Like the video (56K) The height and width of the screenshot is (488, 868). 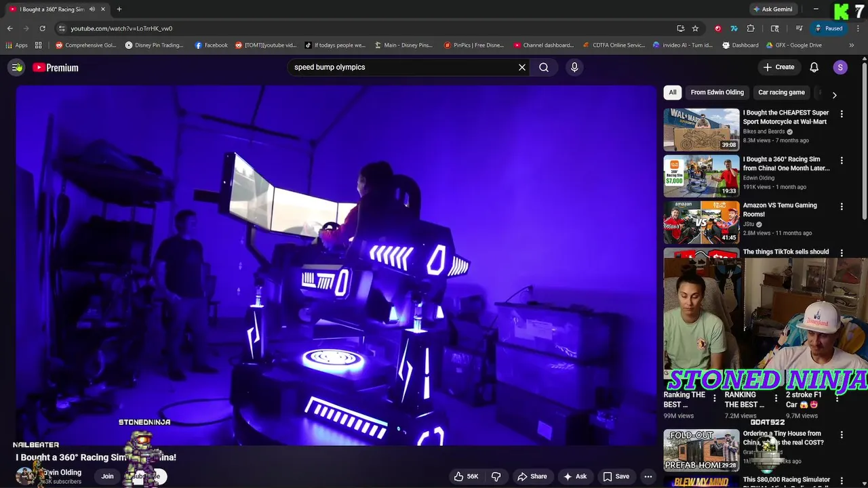pyautogui.click(x=466, y=476)
